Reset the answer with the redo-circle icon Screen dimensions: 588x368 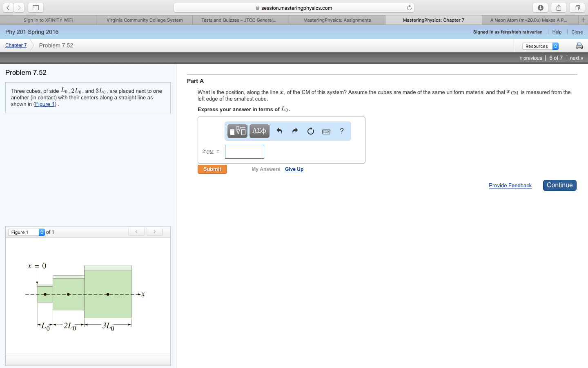click(310, 131)
